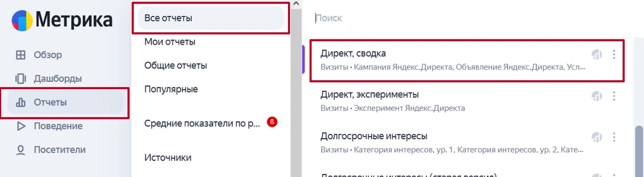The height and width of the screenshot is (177, 644).
Task: Click the Дашборды icon
Action: tap(21, 79)
